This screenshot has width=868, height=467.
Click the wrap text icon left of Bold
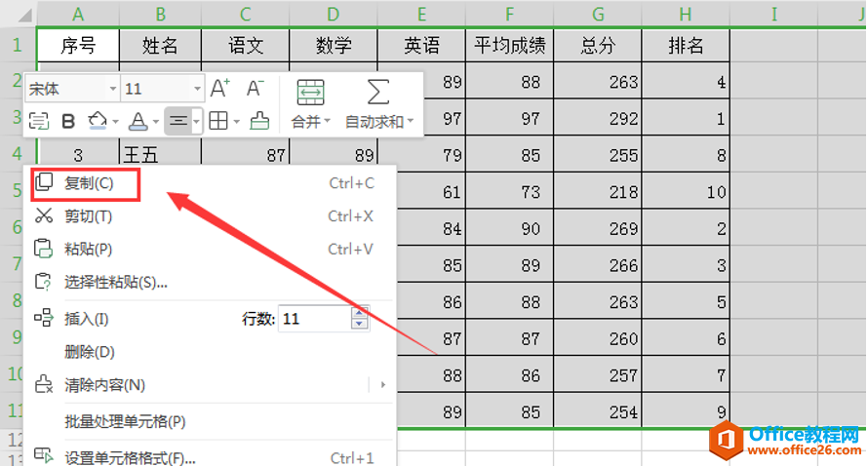tap(39, 121)
